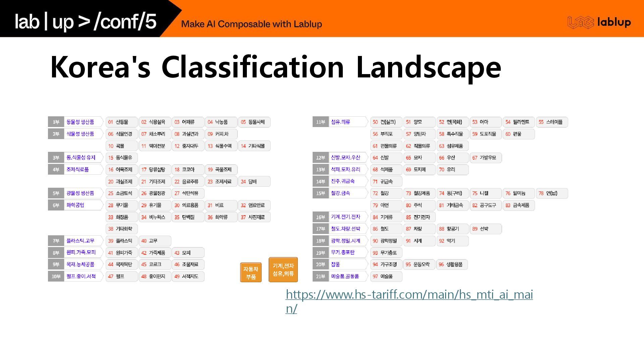The image size is (644, 362).
Task: Click chapter 39 플라스틱 box
Action: click(x=121, y=241)
